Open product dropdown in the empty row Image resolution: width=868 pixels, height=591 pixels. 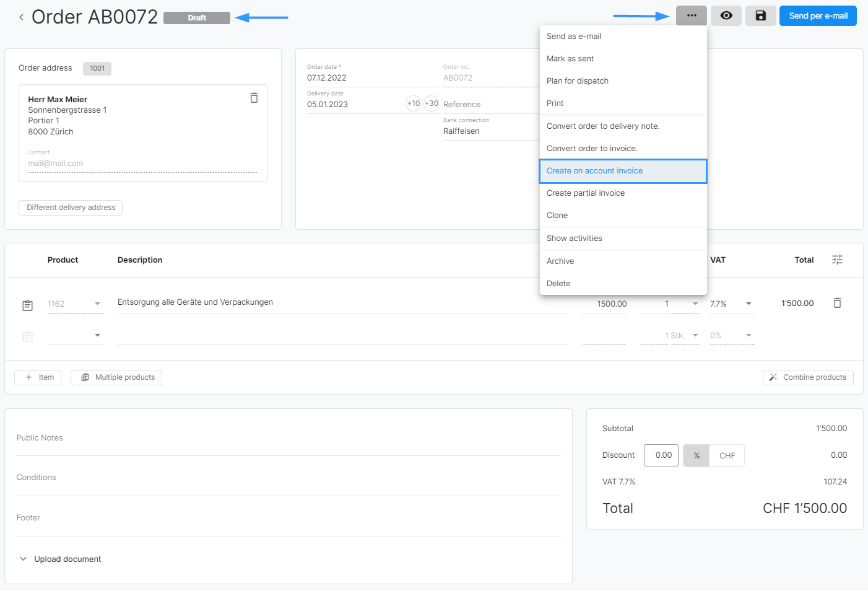[97, 335]
